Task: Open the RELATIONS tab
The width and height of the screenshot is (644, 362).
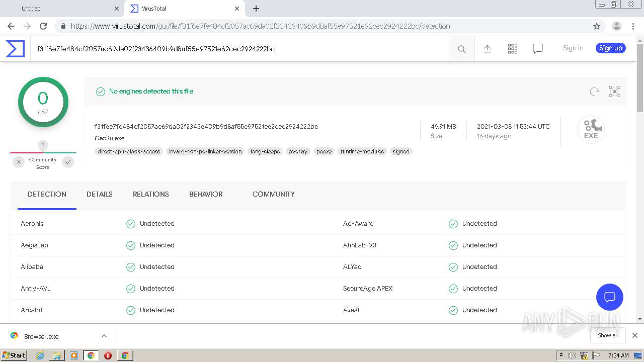Action: 151,194
